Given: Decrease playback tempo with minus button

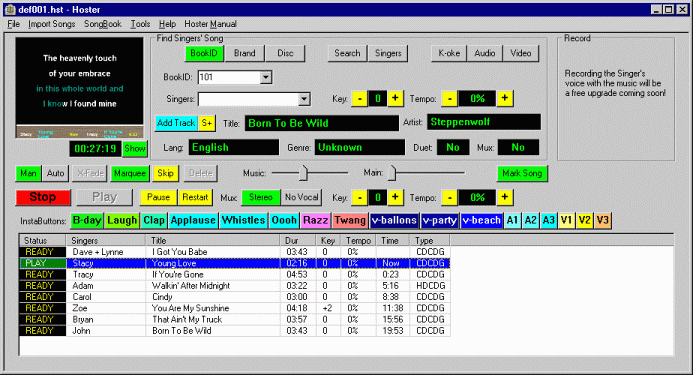Looking at the screenshot, I should [x=449, y=198].
